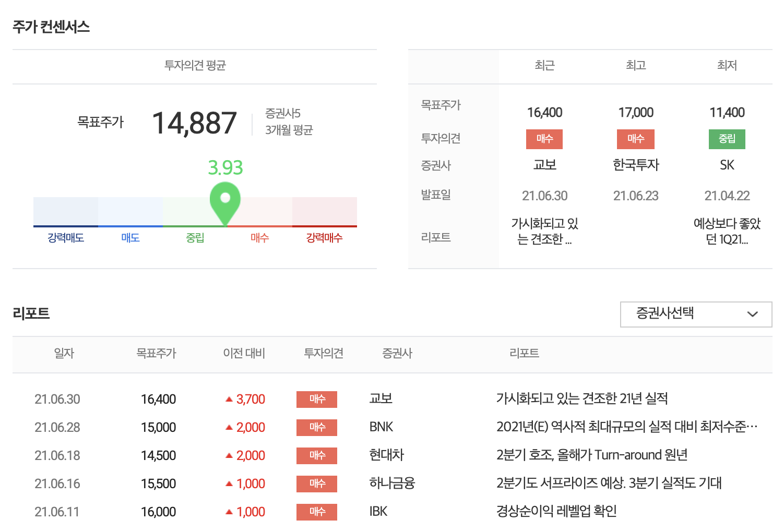
Task: Click the 매수 badge under 최근 column
Action: (x=544, y=139)
